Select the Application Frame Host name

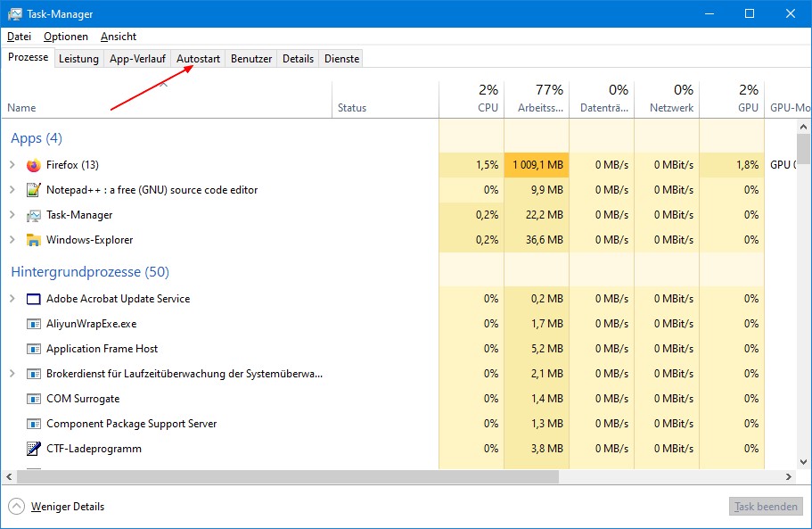point(102,349)
